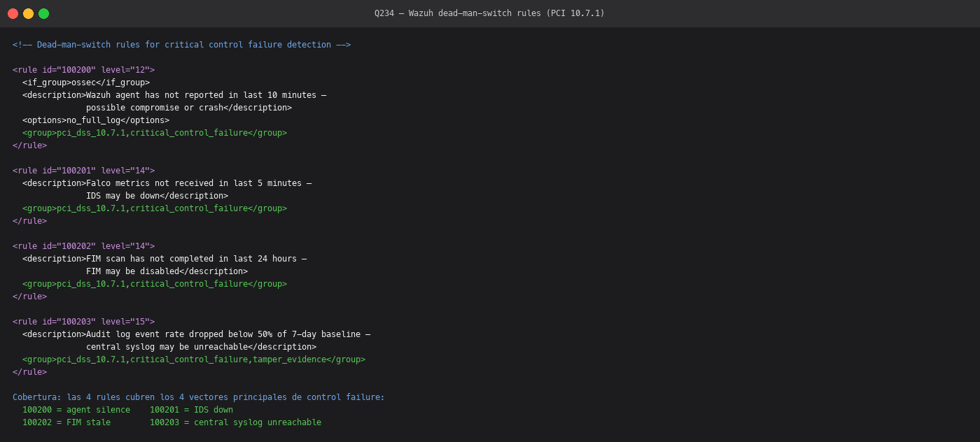Click the yellow minimize window button
Screen dimensions: 980x442
click(28, 13)
